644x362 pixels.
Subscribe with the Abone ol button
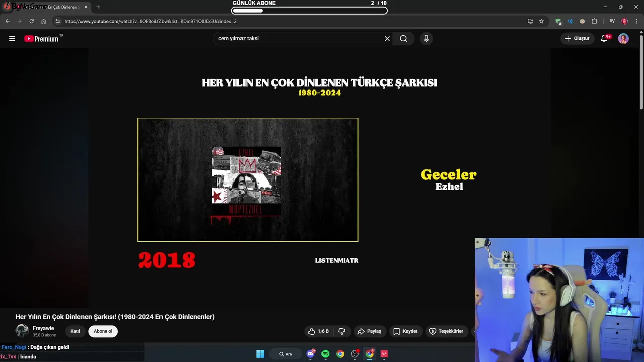tap(103, 331)
